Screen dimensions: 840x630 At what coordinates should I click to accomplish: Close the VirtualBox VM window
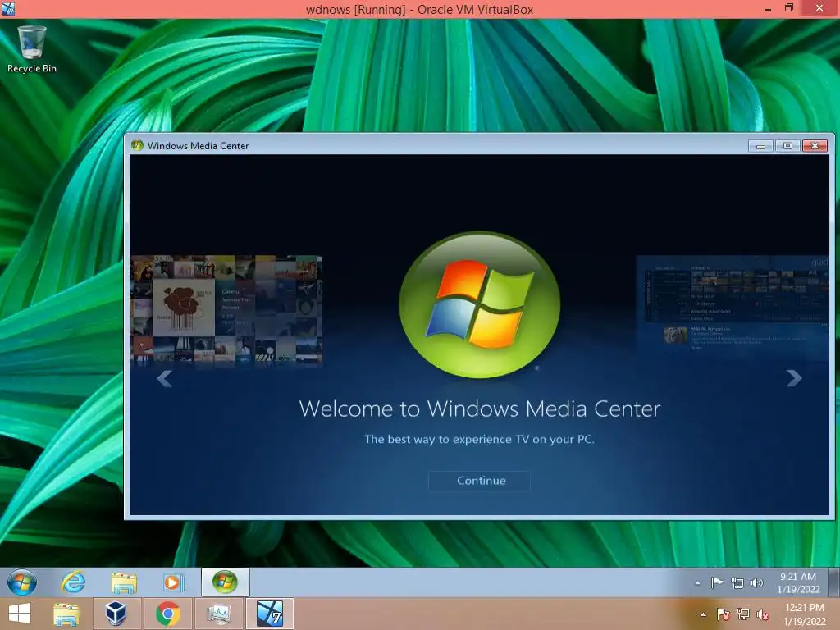(x=819, y=8)
